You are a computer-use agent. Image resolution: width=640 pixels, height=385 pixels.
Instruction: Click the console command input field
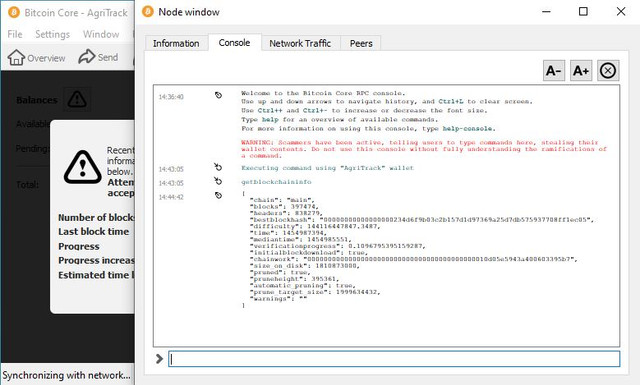394,359
